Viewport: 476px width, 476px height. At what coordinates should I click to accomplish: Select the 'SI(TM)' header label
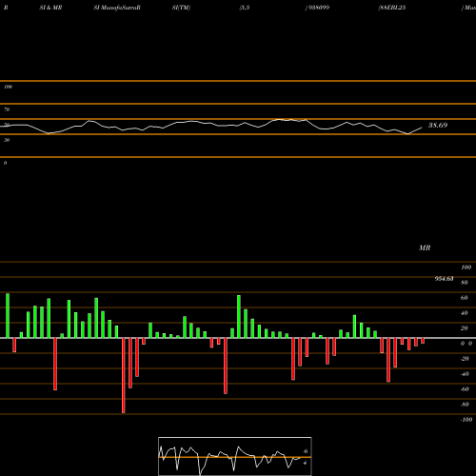[x=181, y=8]
